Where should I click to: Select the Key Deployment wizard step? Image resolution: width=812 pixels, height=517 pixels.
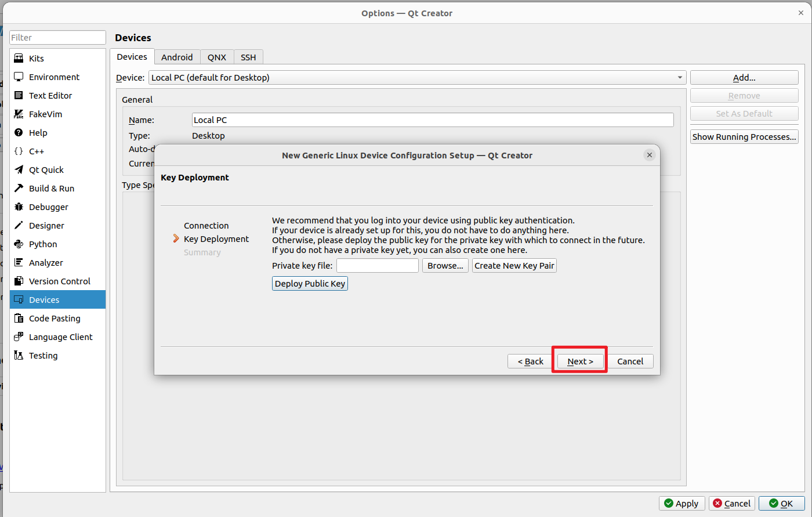click(x=216, y=239)
